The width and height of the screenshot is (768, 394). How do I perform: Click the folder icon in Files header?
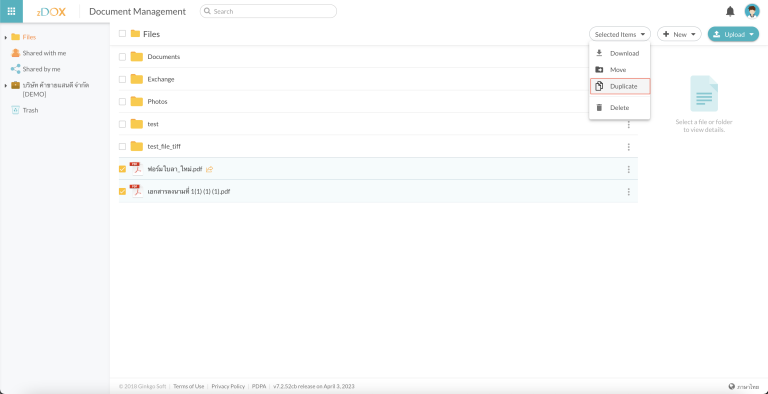point(135,34)
